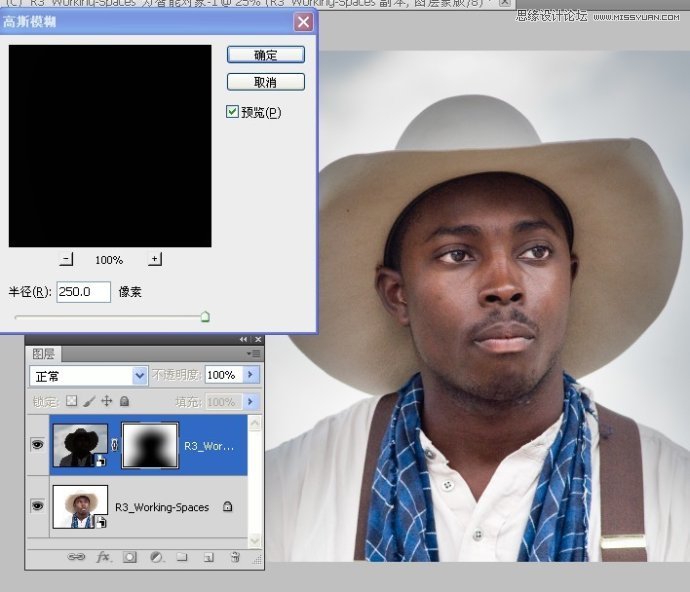Open the 填充 fill slider arrow

[251, 401]
